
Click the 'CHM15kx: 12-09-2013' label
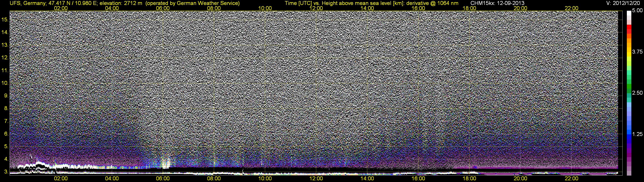497,3
